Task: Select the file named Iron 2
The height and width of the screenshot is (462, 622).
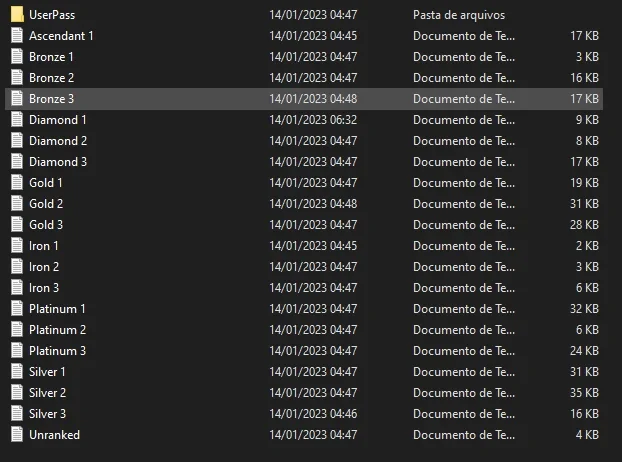Action: pyautogui.click(x=44, y=267)
